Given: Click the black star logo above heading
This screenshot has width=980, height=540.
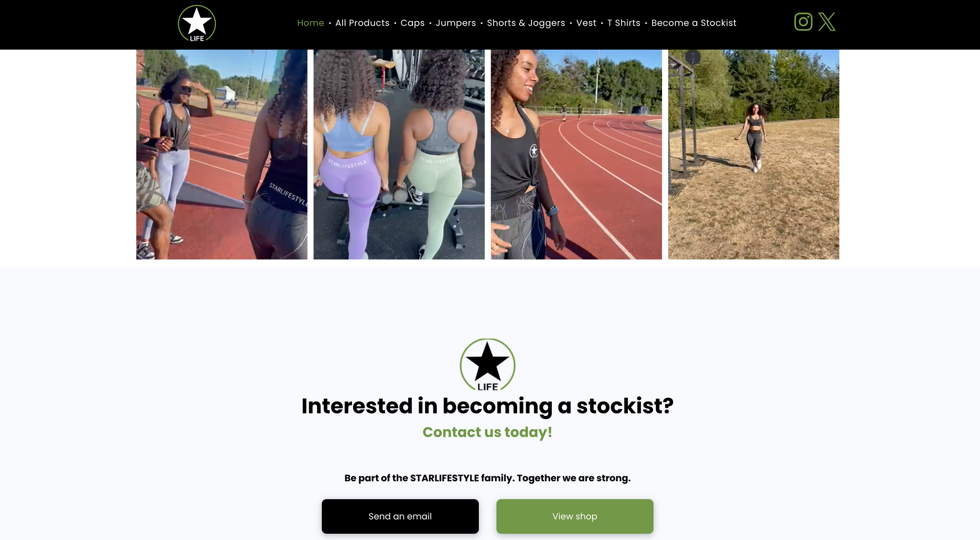Looking at the screenshot, I should [x=487, y=364].
